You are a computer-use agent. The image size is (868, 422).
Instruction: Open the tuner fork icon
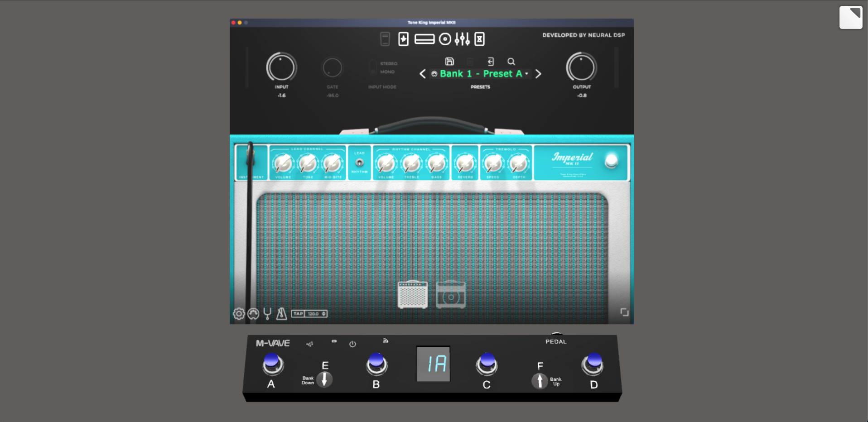pos(267,313)
